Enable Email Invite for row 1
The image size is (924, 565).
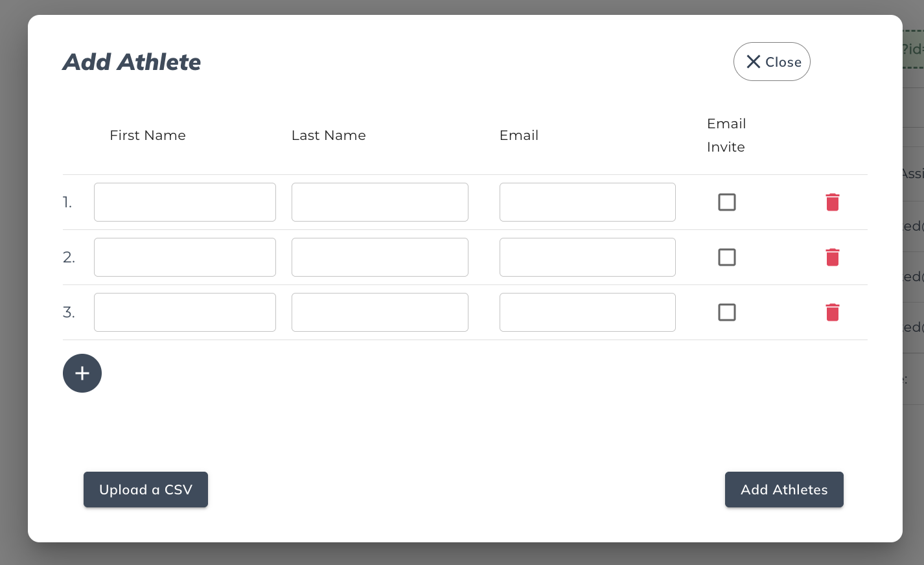pos(727,202)
